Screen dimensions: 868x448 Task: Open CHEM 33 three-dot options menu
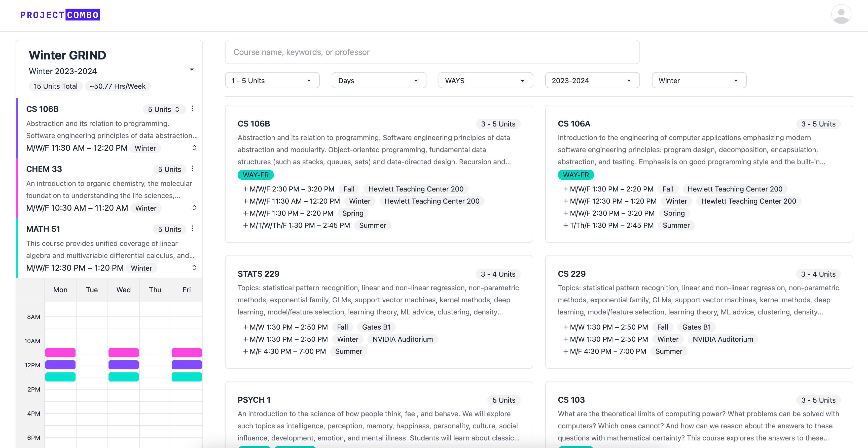(x=192, y=169)
